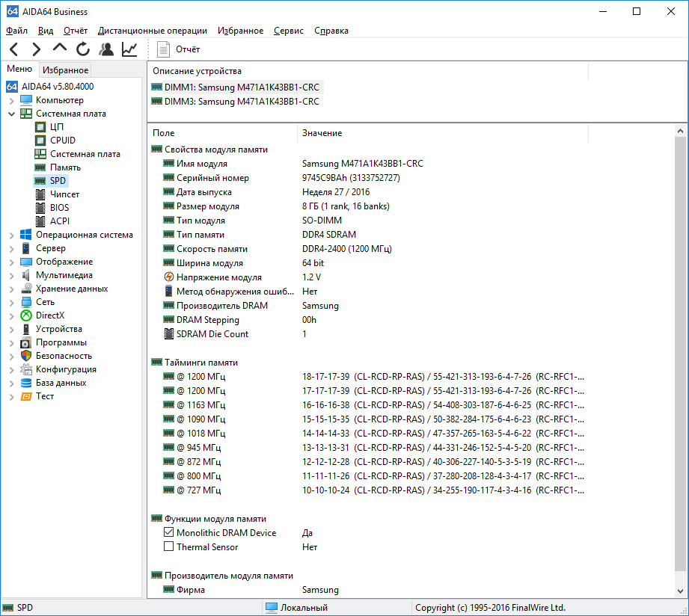689x616 pixels.
Task: Open the Избранное menu in menu bar
Action: pyautogui.click(x=240, y=31)
